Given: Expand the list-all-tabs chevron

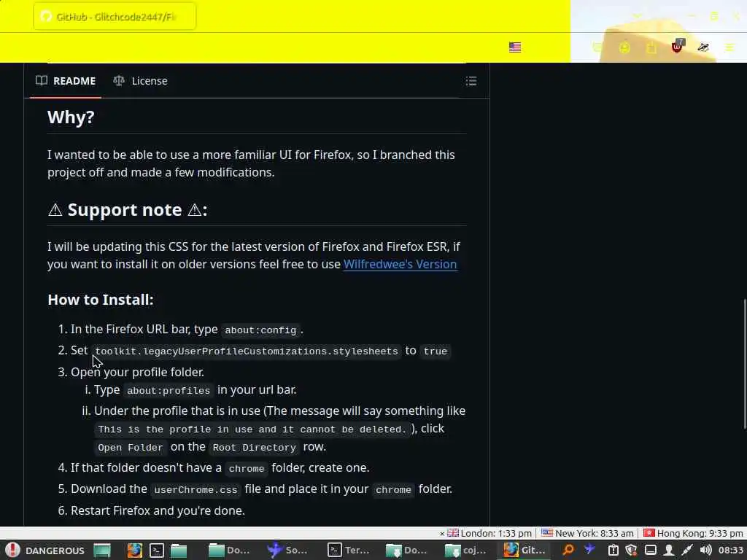Looking at the screenshot, I should (x=637, y=17).
